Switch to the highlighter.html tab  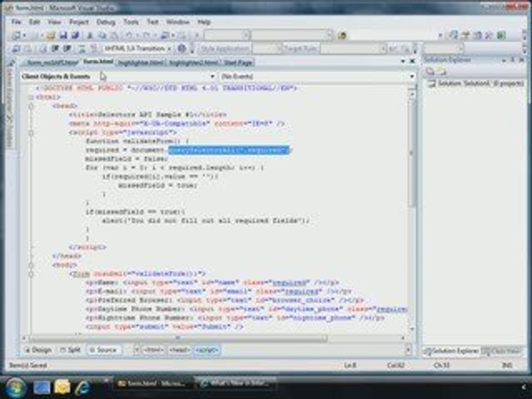pyautogui.click(x=140, y=63)
